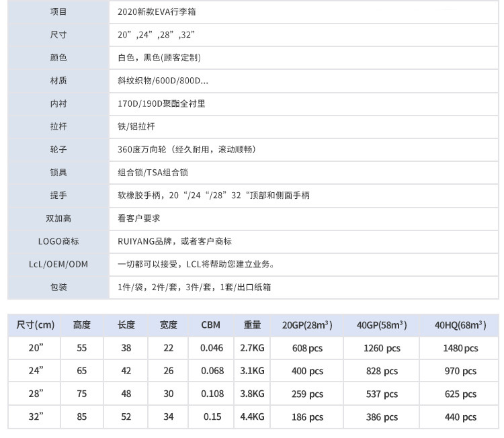The width and height of the screenshot is (504, 438).
Task: Click the 高度 column header
Action: (81, 325)
